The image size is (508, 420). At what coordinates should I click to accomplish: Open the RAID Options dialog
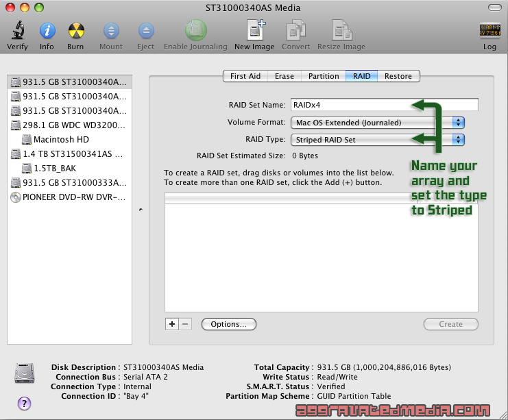pyautogui.click(x=229, y=324)
